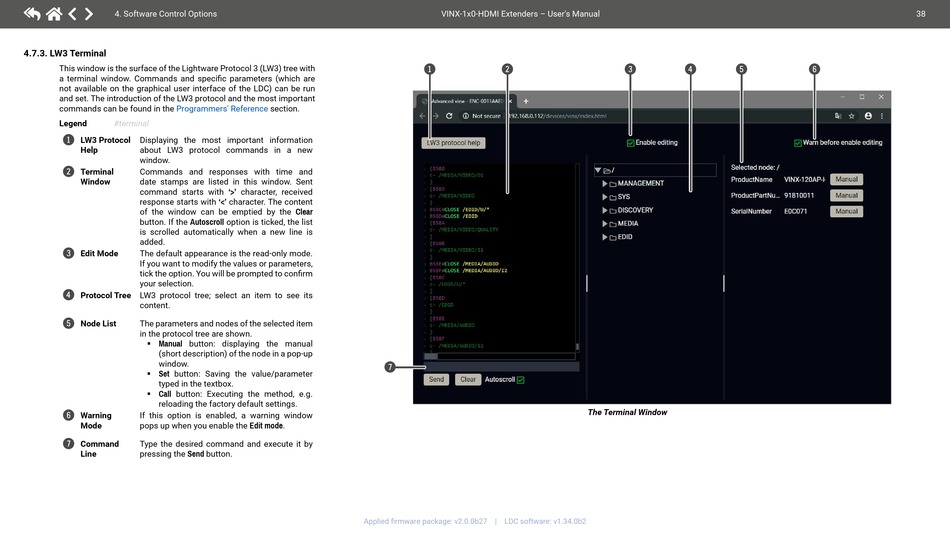Click the MEDIA folder icon
Image resolution: width=950 pixels, height=533 pixels.
pos(613,223)
